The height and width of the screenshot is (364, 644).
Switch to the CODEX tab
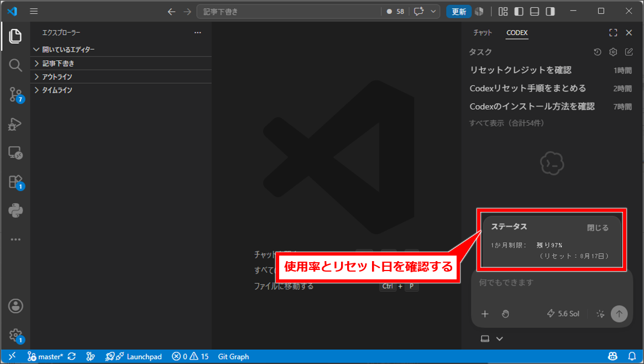(x=517, y=33)
